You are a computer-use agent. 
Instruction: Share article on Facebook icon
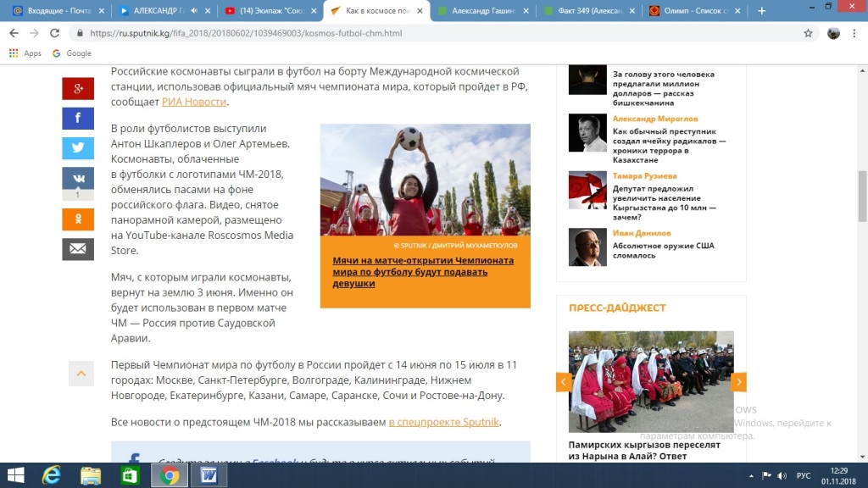[77, 119]
